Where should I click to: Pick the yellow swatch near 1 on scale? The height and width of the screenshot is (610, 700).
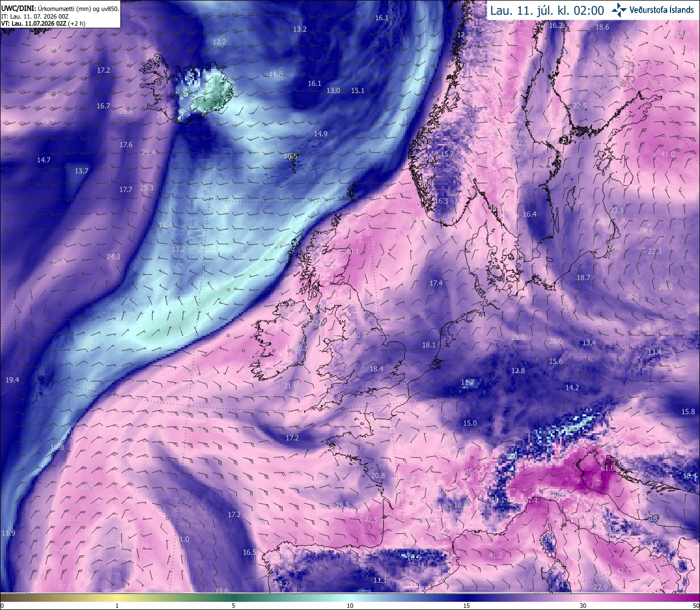coord(117,596)
